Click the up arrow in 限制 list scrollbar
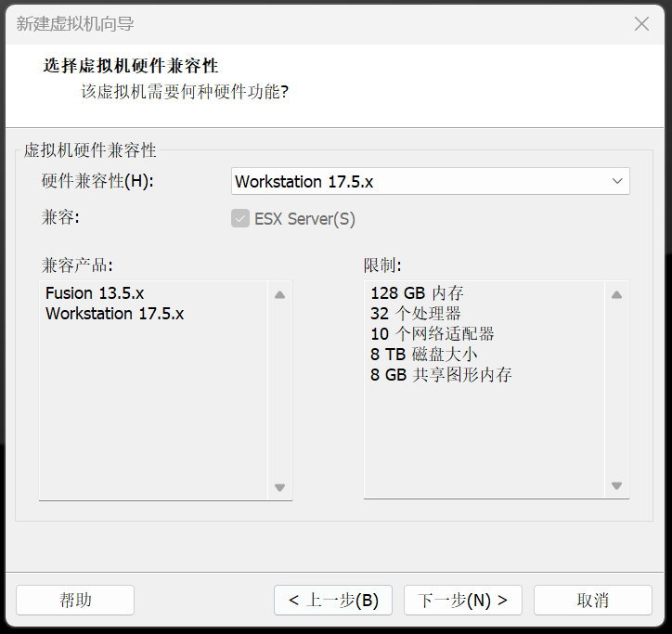Screen dimensions: 672x634 coord(616,295)
